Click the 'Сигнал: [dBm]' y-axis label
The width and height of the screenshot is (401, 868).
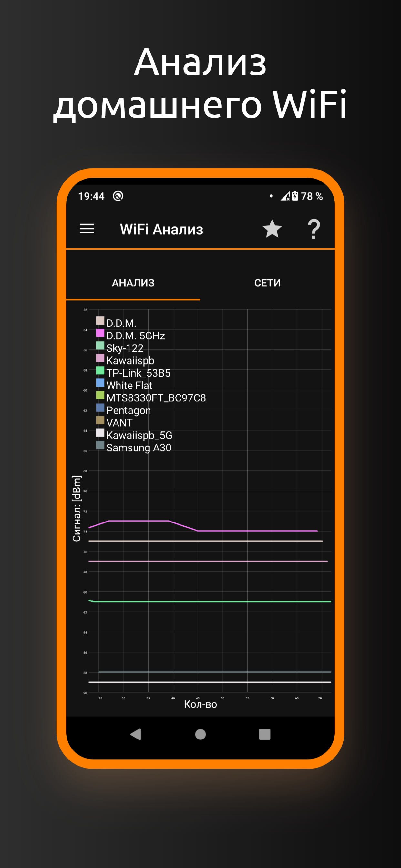(x=77, y=508)
